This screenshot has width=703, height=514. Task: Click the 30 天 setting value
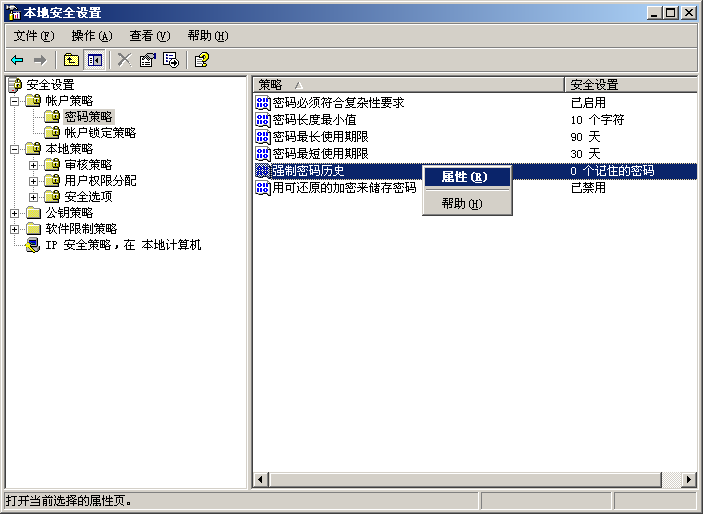point(585,154)
